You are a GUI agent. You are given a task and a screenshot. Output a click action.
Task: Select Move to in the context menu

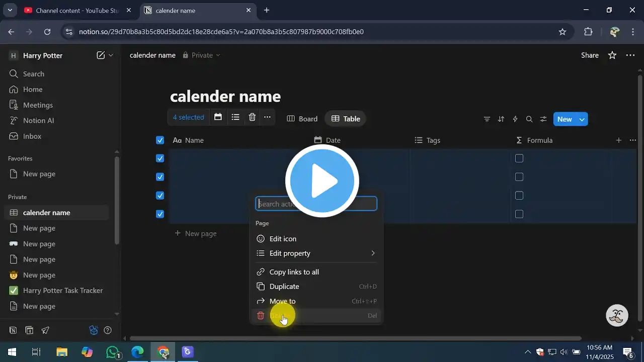pos(316,301)
